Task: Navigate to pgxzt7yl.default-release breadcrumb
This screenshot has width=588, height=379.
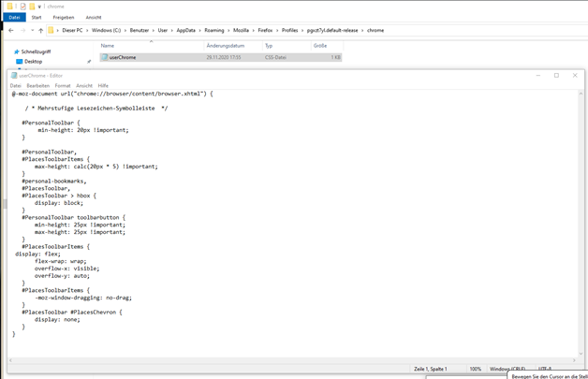Action: click(x=332, y=30)
